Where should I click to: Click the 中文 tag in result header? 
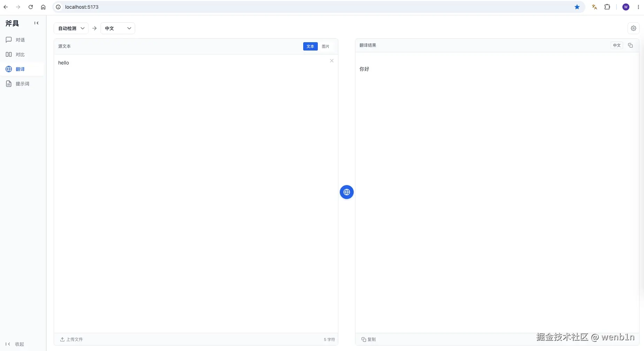click(x=617, y=45)
